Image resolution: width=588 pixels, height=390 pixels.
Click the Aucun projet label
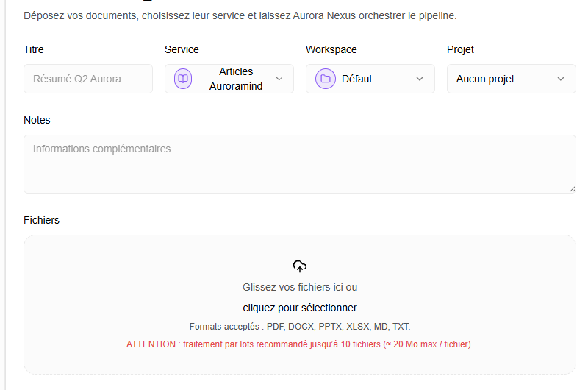tap(485, 79)
